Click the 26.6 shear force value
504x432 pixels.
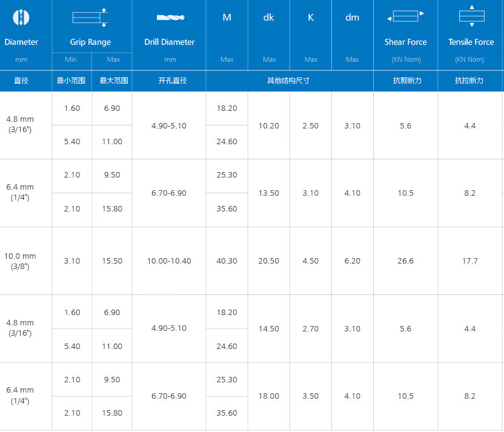pos(405,261)
